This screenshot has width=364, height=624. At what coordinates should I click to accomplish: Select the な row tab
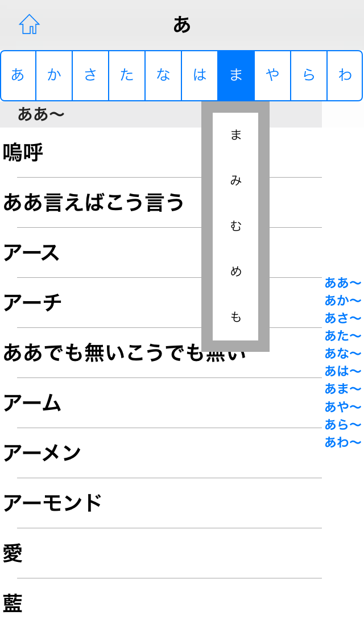[163, 75]
